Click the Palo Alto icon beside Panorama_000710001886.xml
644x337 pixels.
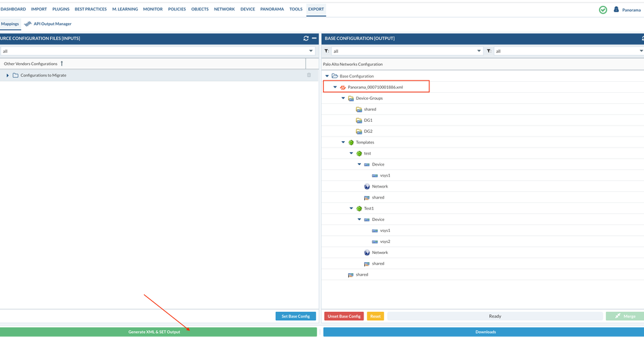pyautogui.click(x=342, y=87)
